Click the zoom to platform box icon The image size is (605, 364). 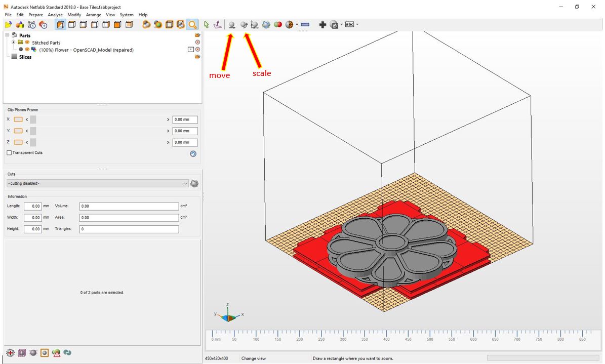pos(170,25)
